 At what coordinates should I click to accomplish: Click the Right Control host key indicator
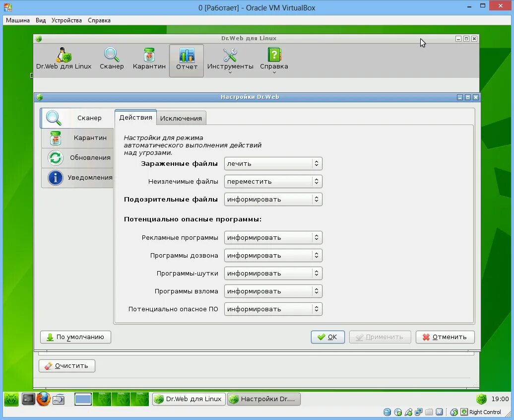click(485, 412)
